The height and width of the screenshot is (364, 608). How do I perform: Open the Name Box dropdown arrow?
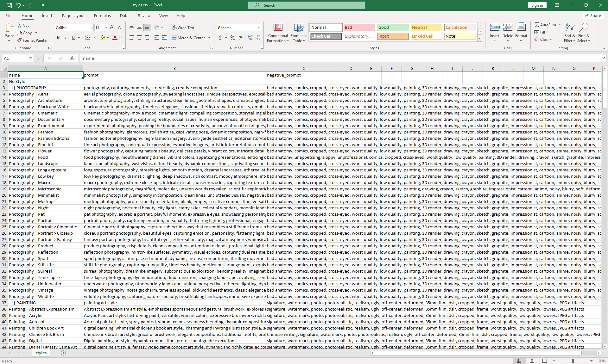tap(30, 58)
